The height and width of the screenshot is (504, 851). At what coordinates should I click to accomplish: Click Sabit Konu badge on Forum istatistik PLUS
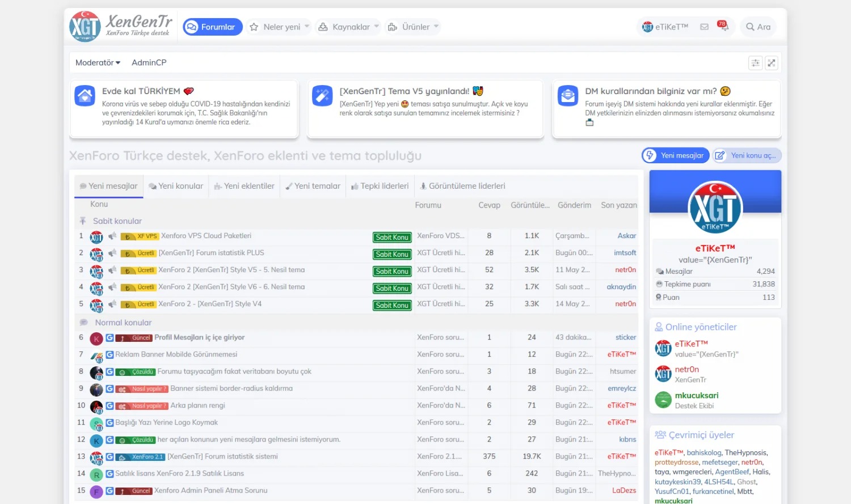click(392, 254)
